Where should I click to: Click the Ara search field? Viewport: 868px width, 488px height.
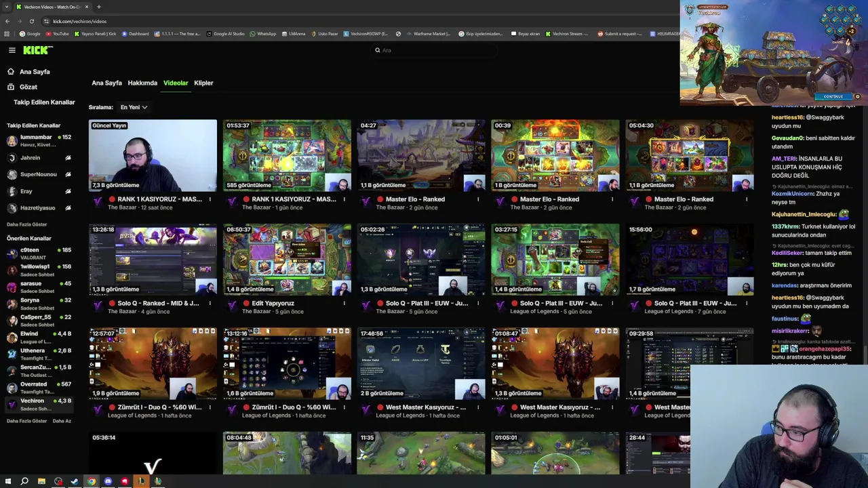click(x=434, y=50)
